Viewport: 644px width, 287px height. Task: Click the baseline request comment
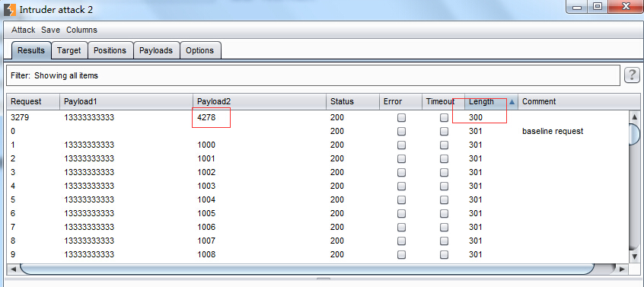click(553, 132)
